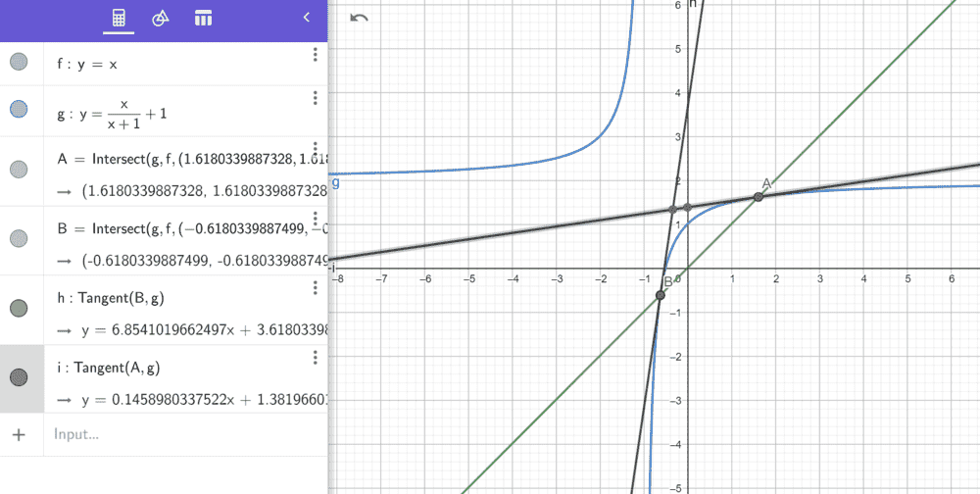This screenshot has width=980, height=494.
Task: Click the Input field to add expression
Action: click(185, 434)
